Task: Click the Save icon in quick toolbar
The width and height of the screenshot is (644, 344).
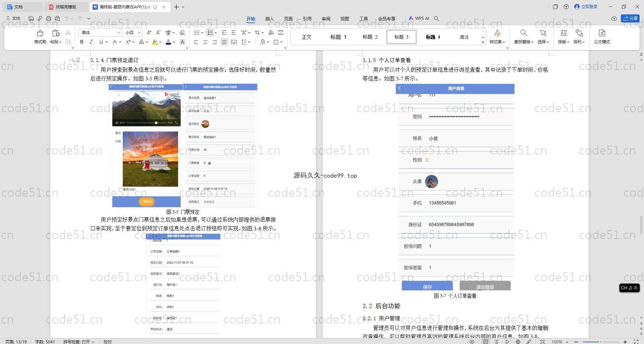Action: (x=31, y=18)
